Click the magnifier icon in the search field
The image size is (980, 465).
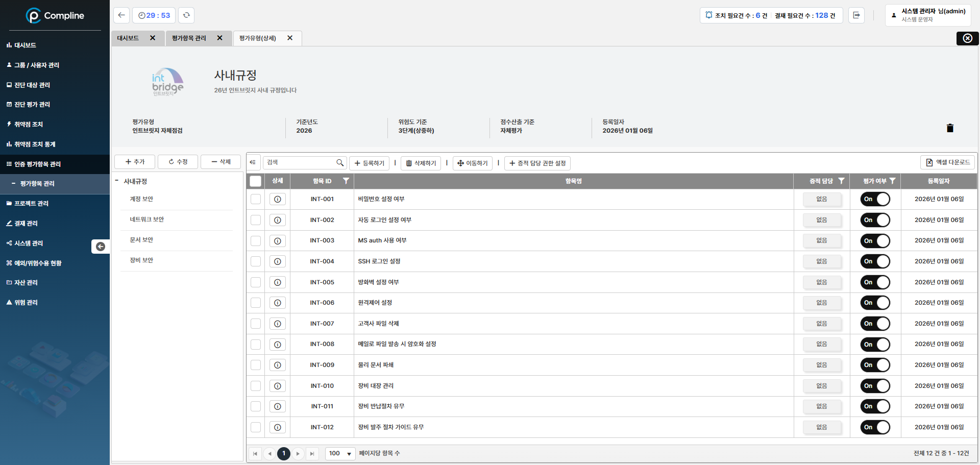coord(340,162)
